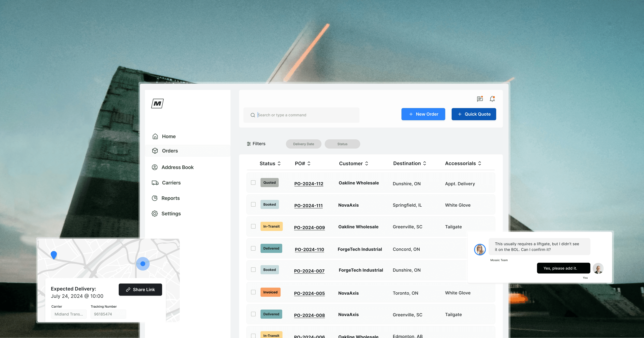Check the box for PO-2024-112 row
The image size is (644, 338).
click(253, 183)
